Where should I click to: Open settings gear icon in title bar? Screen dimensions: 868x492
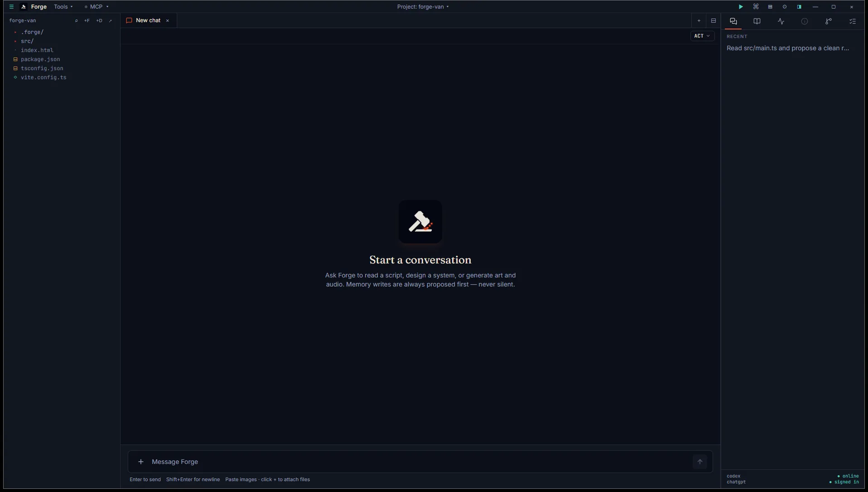pos(785,7)
